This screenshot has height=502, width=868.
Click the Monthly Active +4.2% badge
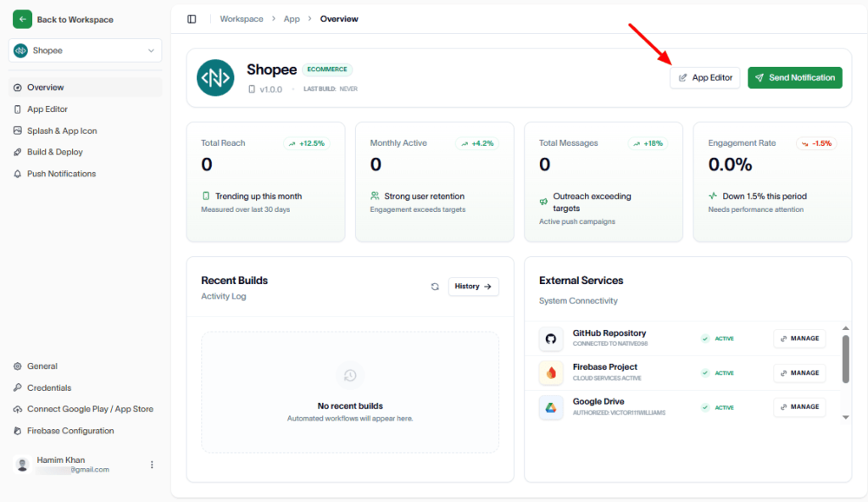tap(477, 143)
